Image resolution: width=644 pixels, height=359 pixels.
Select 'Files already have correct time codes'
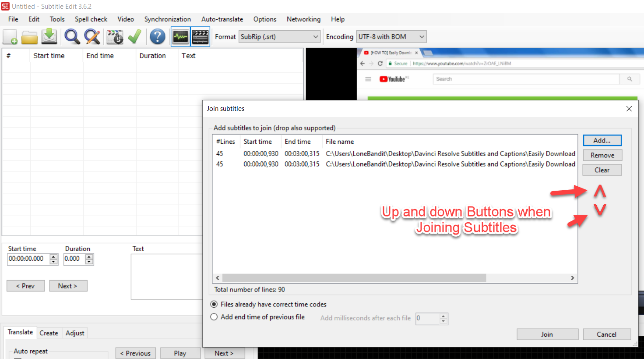(214, 304)
